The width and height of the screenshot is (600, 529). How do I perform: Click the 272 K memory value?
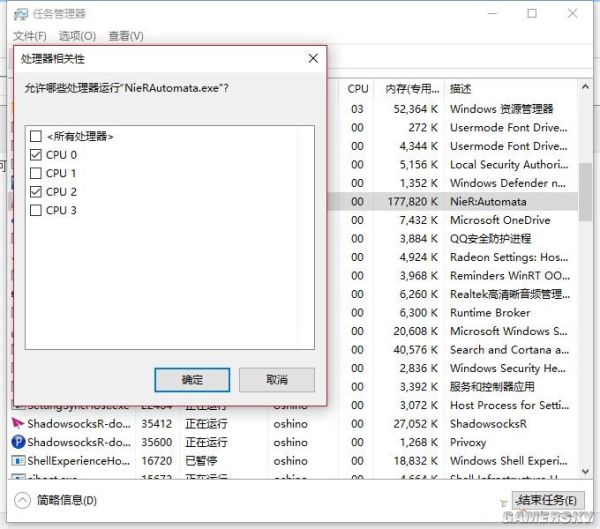click(422, 127)
